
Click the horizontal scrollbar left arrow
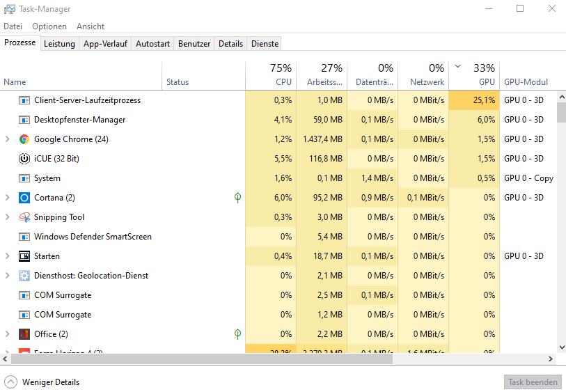coord(5,359)
